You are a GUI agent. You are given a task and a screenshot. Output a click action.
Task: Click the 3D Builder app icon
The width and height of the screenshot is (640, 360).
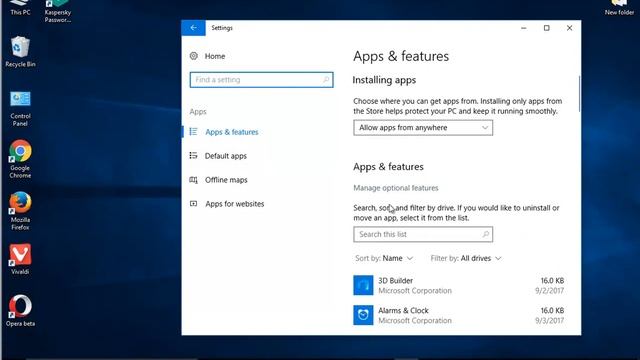click(363, 285)
